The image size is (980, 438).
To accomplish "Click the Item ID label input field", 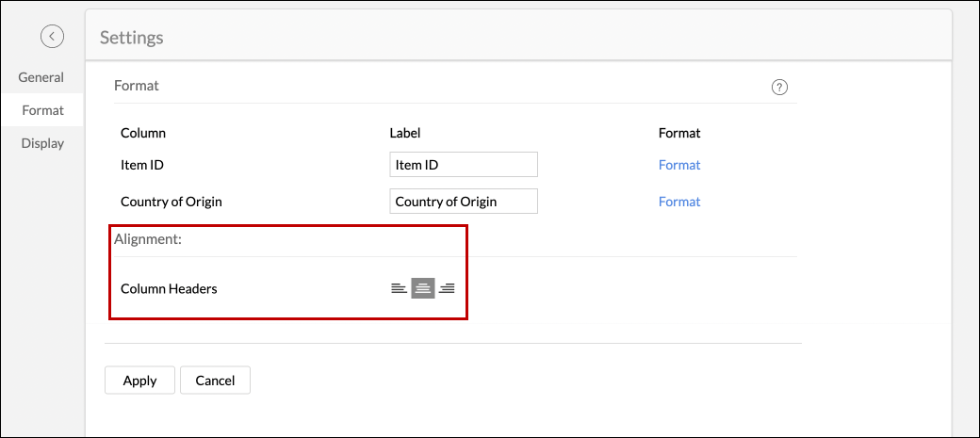I will coord(463,165).
